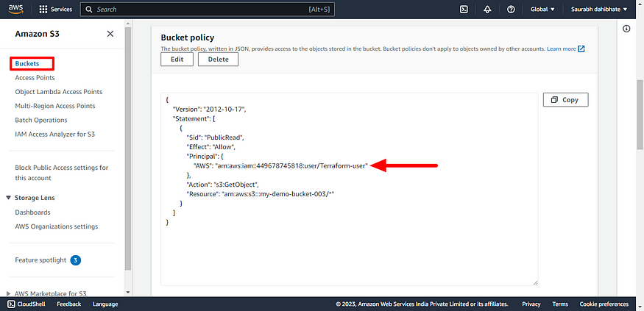Edit the bucket policy
644x311 pixels.
click(x=177, y=59)
